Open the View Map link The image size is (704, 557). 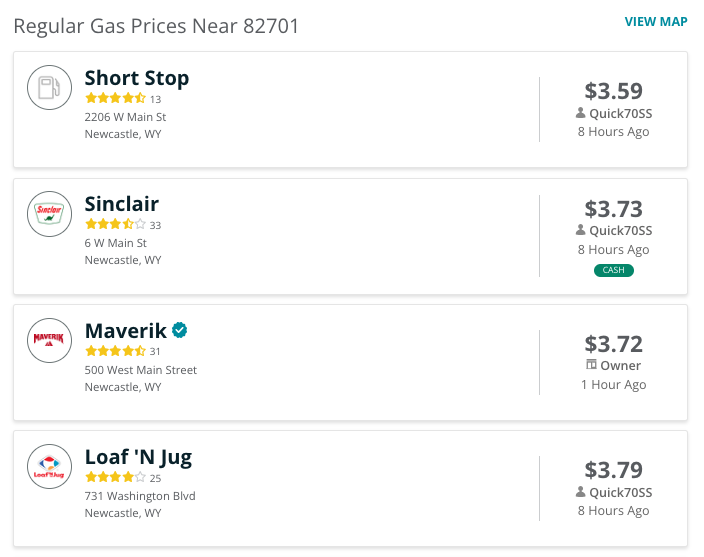[656, 22]
